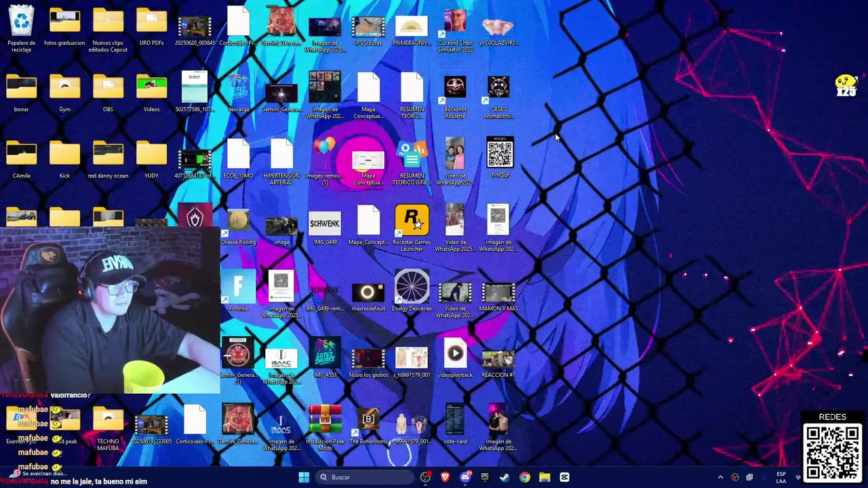Image resolution: width=868 pixels, height=488 pixels.
Task: Open the ECOE_10MO document
Action: point(238,159)
